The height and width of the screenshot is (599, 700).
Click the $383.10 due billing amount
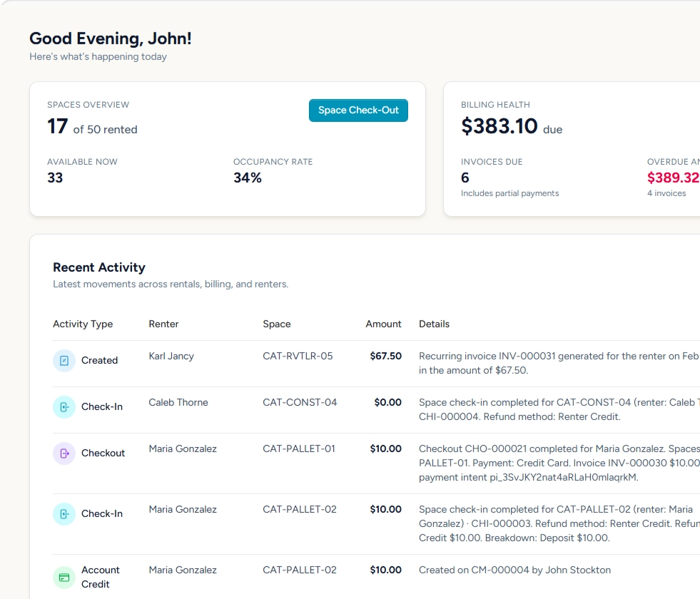[x=499, y=126]
